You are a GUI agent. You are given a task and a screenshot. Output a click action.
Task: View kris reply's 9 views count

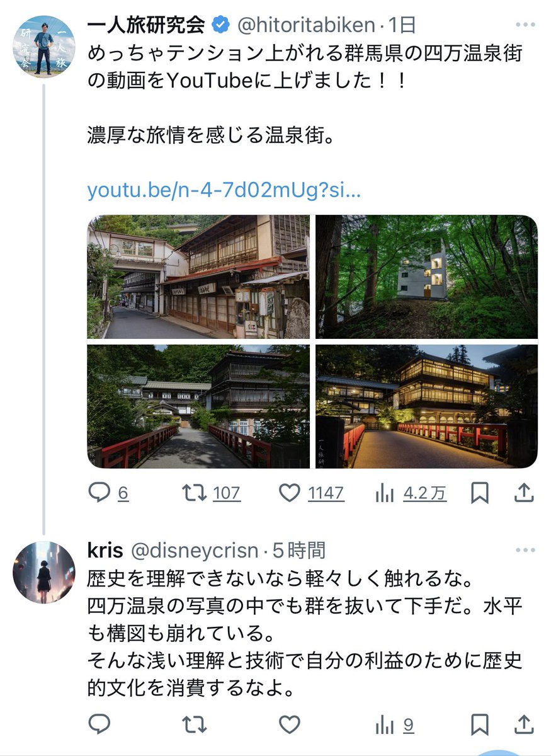(394, 725)
